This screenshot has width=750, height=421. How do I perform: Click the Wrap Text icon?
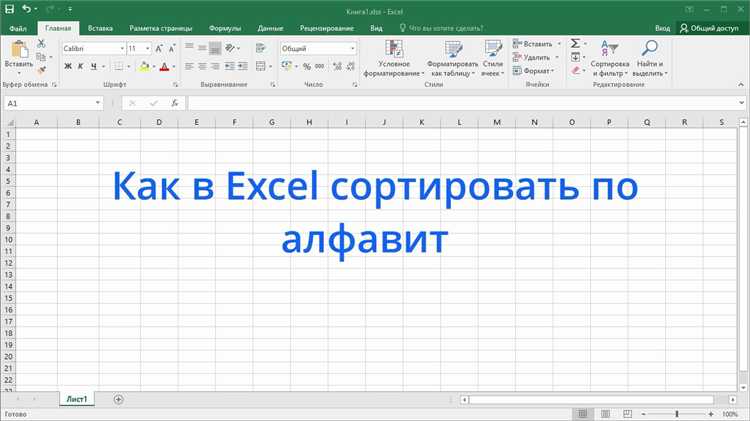(x=260, y=48)
